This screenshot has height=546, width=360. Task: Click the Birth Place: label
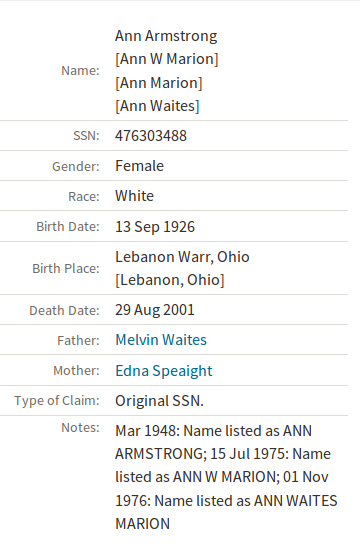point(66,268)
